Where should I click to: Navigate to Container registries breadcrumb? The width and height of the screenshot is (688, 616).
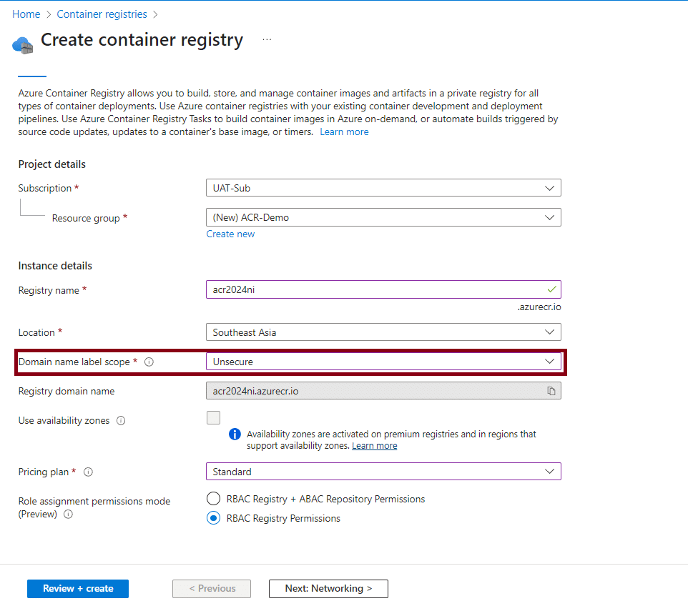click(x=102, y=14)
